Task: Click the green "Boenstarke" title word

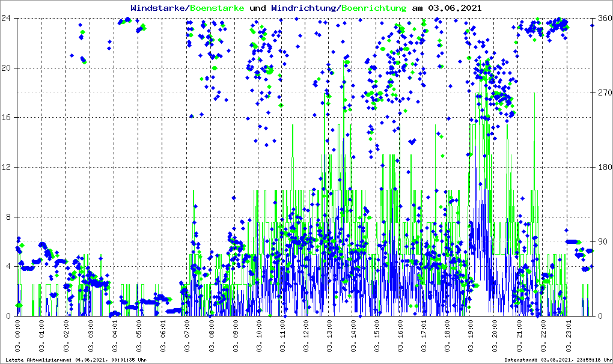Action: (x=219, y=8)
